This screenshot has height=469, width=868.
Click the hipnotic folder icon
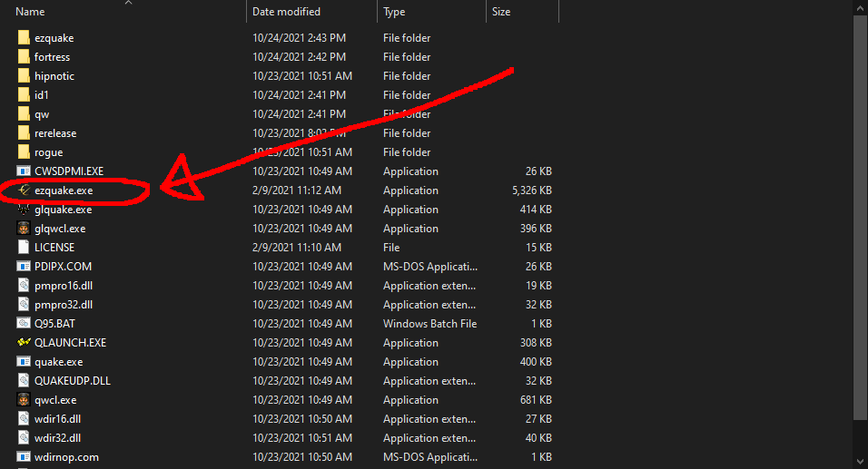pos(24,76)
